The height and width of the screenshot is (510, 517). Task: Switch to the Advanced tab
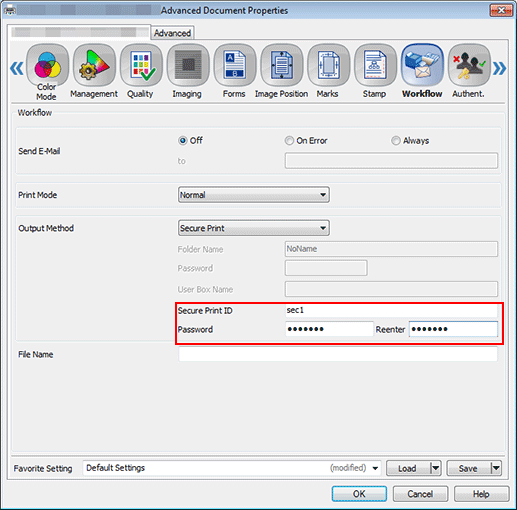[172, 33]
